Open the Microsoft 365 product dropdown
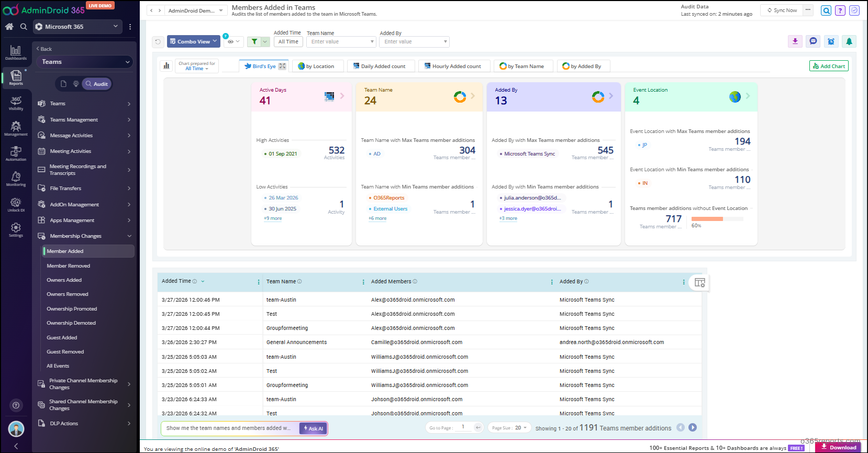Viewport: 868px width, 453px height. point(77,27)
